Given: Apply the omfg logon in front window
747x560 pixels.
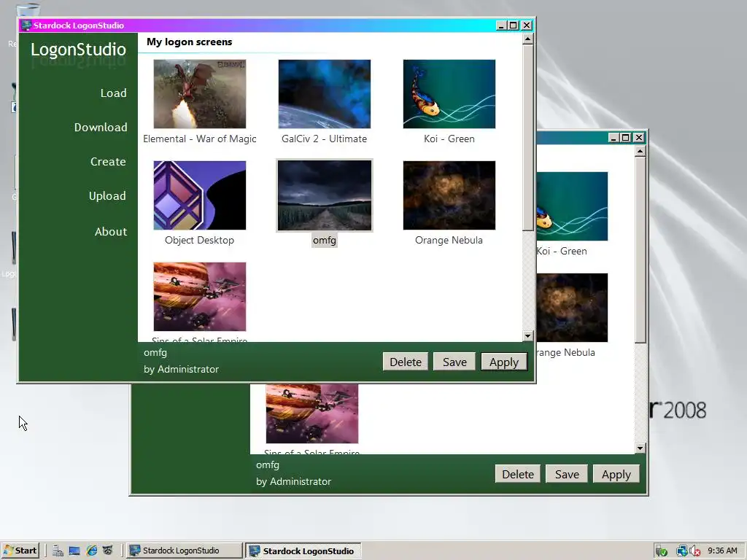Looking at the screenshot, I should point(504,362).
